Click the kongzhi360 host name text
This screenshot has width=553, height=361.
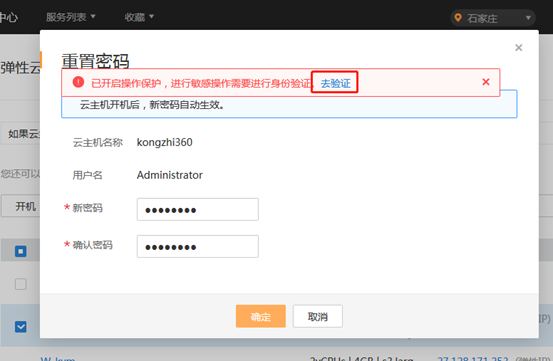(x=165, y=142)
